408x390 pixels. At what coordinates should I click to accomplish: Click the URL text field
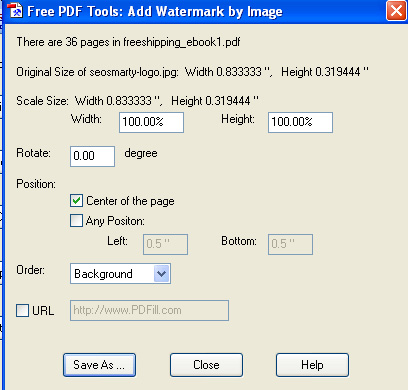[149, 310]
